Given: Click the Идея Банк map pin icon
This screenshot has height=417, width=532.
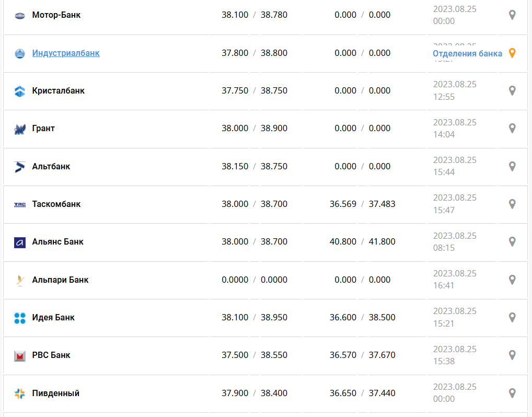Looking at the screenshot, I should pos(512,317).
